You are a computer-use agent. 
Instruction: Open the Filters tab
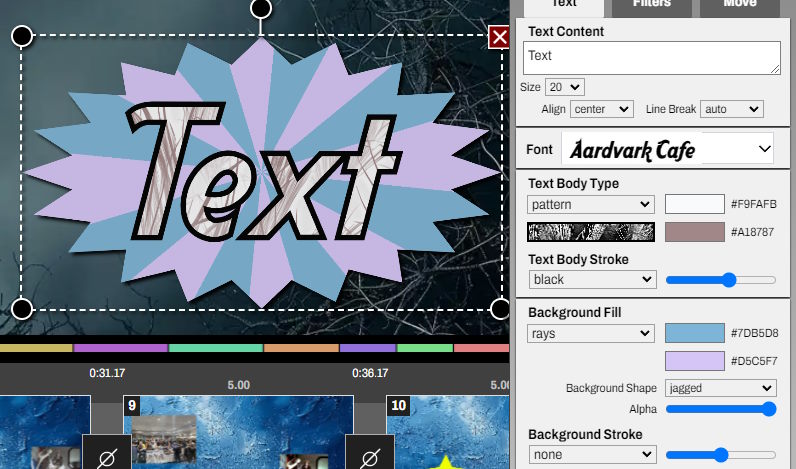coord(654,5)
